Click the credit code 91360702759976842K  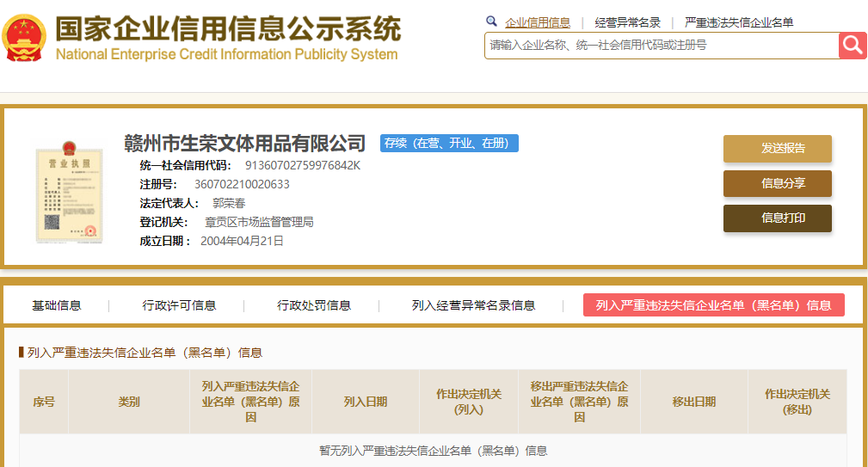303,165
